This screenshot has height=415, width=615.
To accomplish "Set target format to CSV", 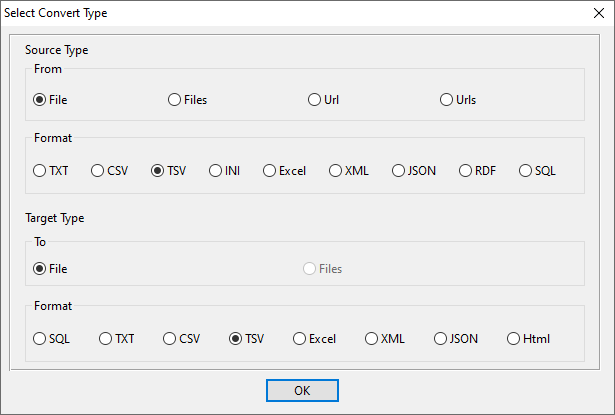I will pos(170,339).
